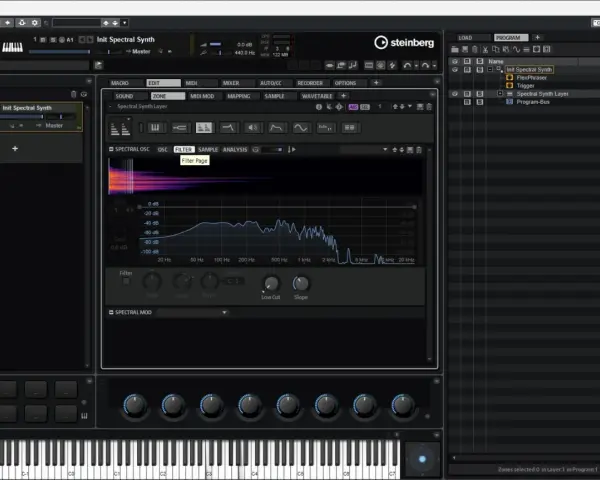Image resolution: width=600 pixels, height=480 pixels.
Task: Click the trash icon in the zone header
Action: coord(429,107)
